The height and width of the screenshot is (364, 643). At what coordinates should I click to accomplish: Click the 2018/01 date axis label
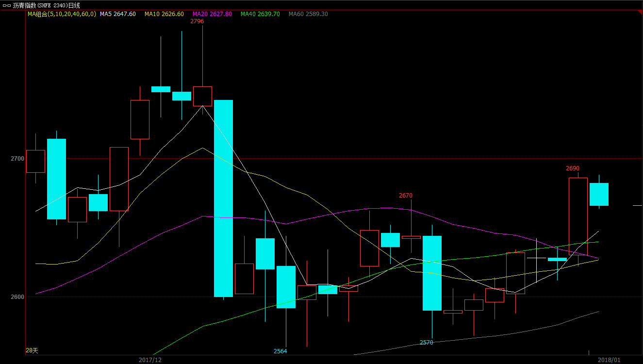click(609, 360)
